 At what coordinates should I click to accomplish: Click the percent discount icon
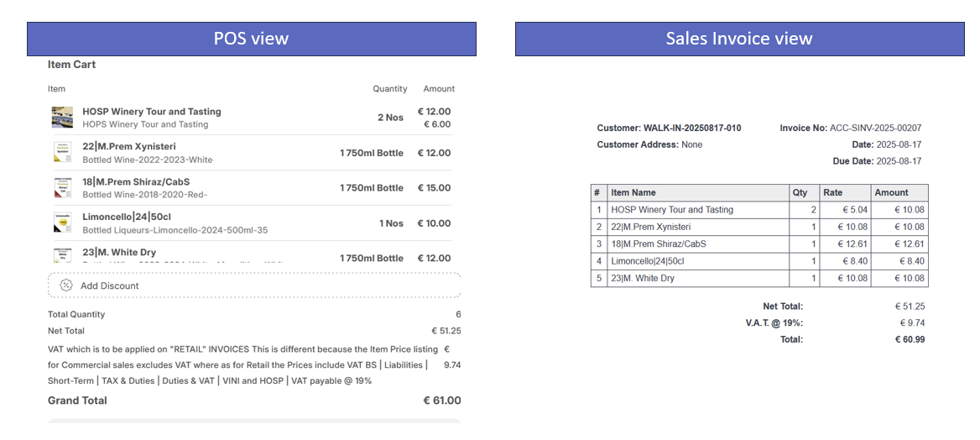(66, 285)
